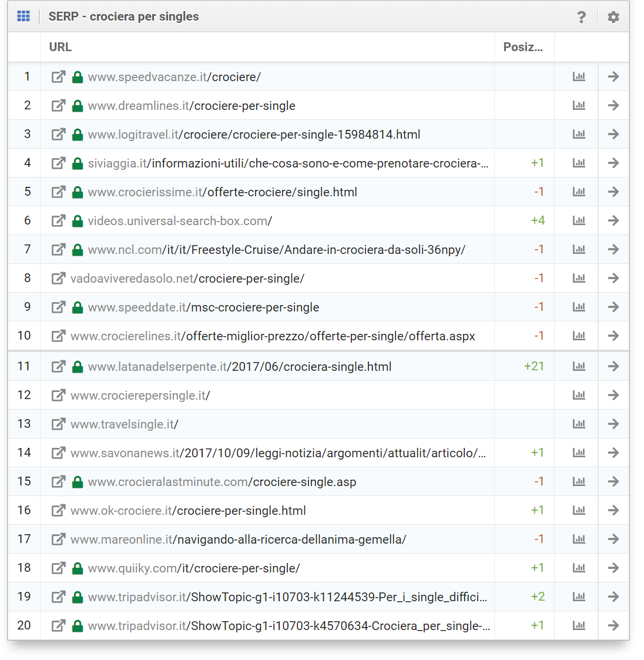Click arrow for logitravel.it row
Image resolution: width=644 pixels, height=660 pixels.
coord(613,134)
